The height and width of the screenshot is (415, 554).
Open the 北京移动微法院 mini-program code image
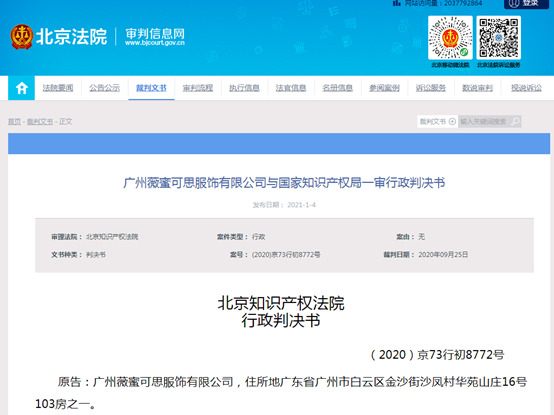(x=450, y=38)
